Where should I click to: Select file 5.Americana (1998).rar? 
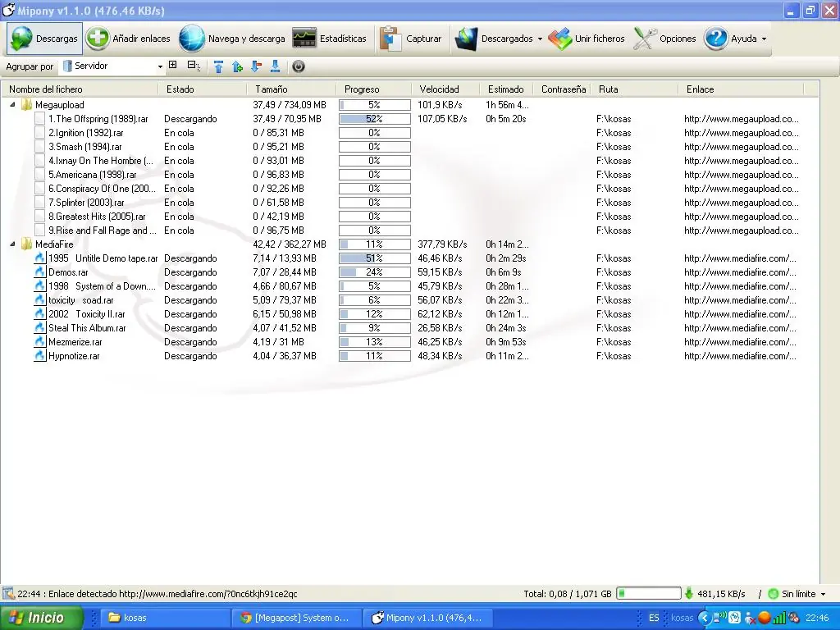point(92,175)
